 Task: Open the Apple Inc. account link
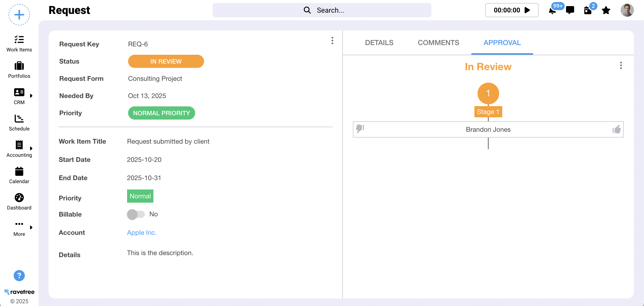tap(142, 233)
